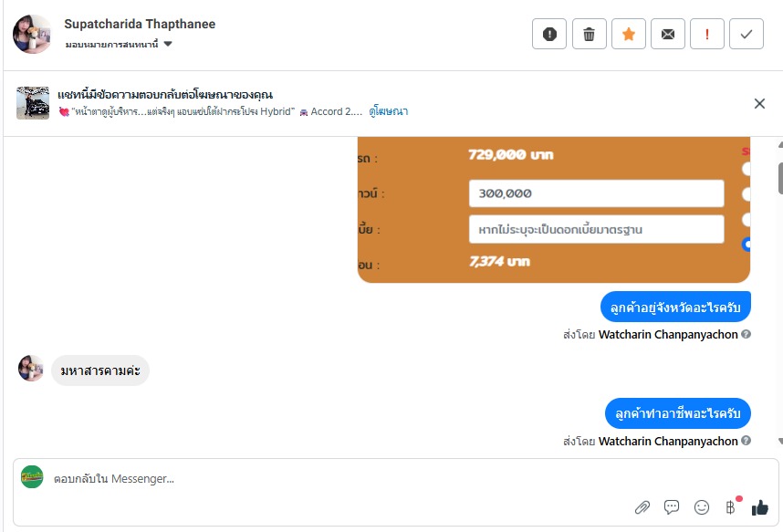Viewport: 783px width, 532px height.
Task: Send a thumbs-up like
Action: (x=759, y=507)
